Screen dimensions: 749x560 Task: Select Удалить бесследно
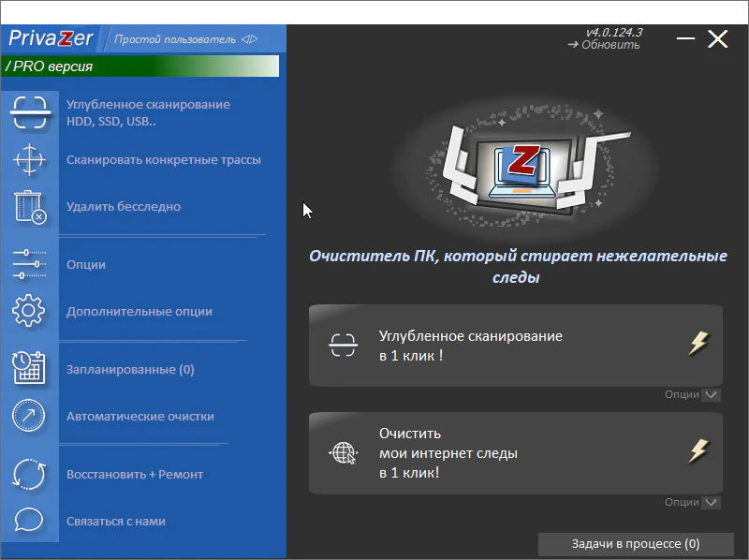[124, 206]
